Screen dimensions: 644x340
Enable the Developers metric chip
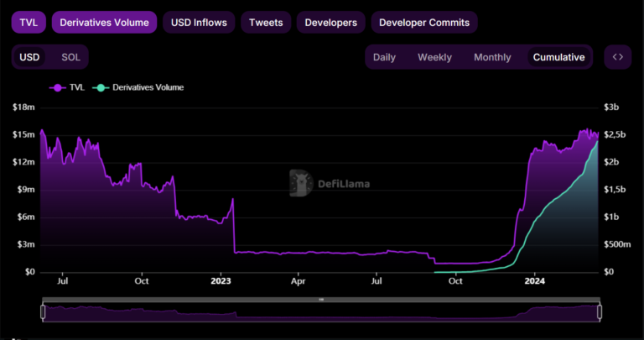coord(330,22)
